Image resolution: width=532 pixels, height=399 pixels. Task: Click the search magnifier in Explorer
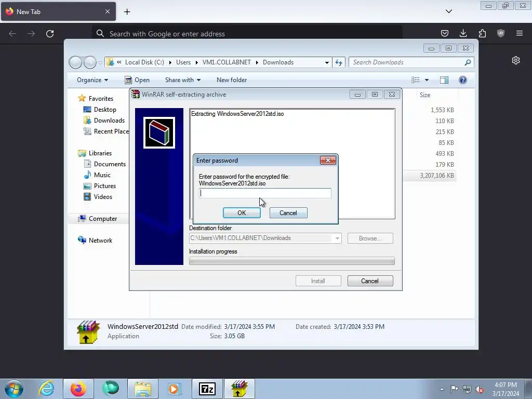click(x=468, y=62)
